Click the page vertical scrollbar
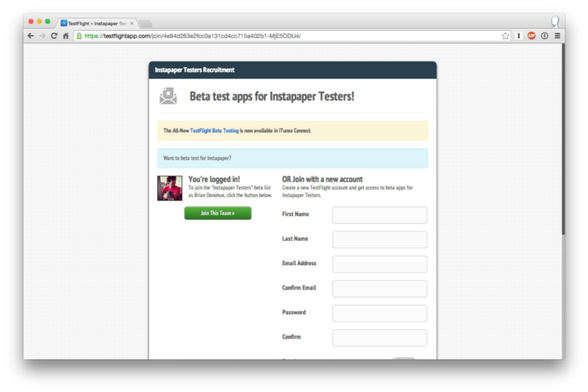This screenshot has width=588, height=392. point(563,139)
